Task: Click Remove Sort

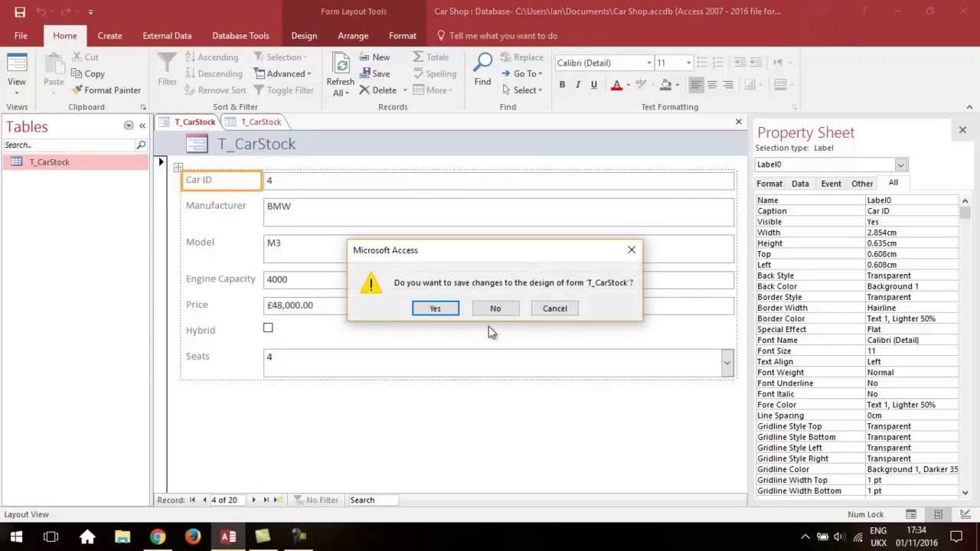Action: [215, 90]
